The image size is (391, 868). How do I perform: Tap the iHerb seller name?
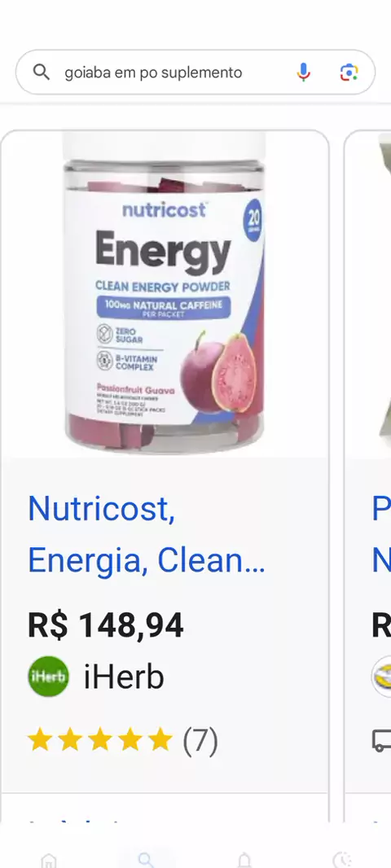coord(124,677)
